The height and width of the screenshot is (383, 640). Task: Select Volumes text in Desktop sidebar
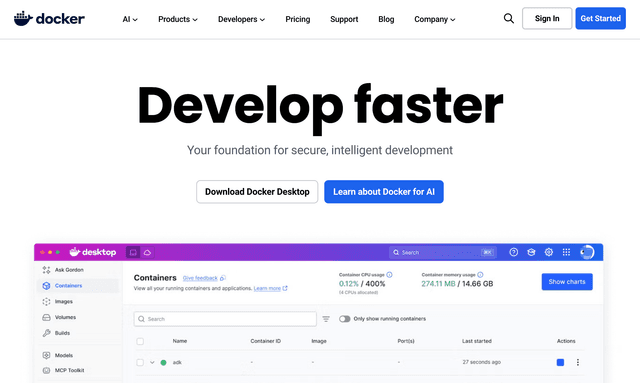tap(65, 317)
